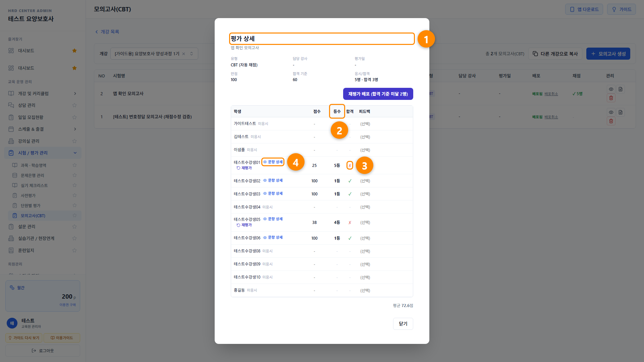644x362 pixels.
Task: Toggle favorite star for 강의실 관리
Action: (74, 141)
